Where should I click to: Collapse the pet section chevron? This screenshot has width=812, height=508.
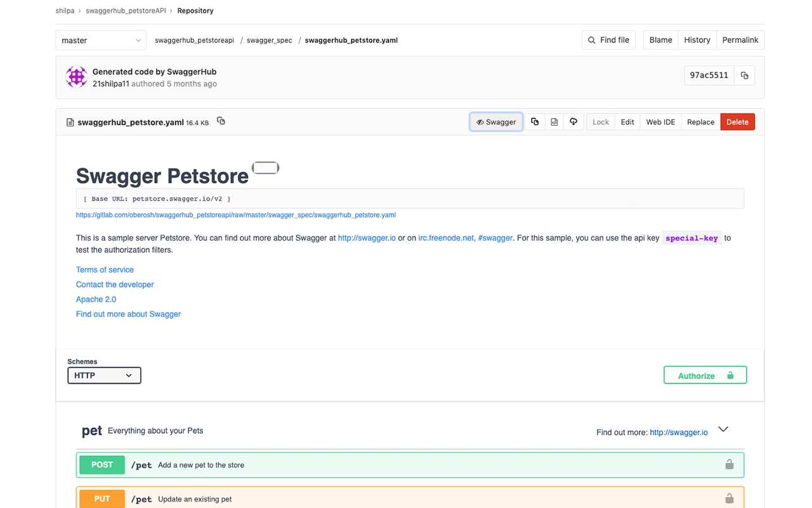(723, 430)
